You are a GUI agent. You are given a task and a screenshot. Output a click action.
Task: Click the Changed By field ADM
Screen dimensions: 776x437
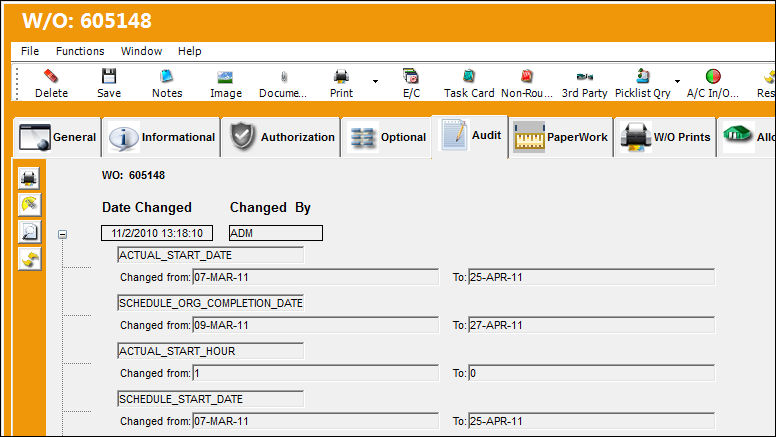click(276, 233)
